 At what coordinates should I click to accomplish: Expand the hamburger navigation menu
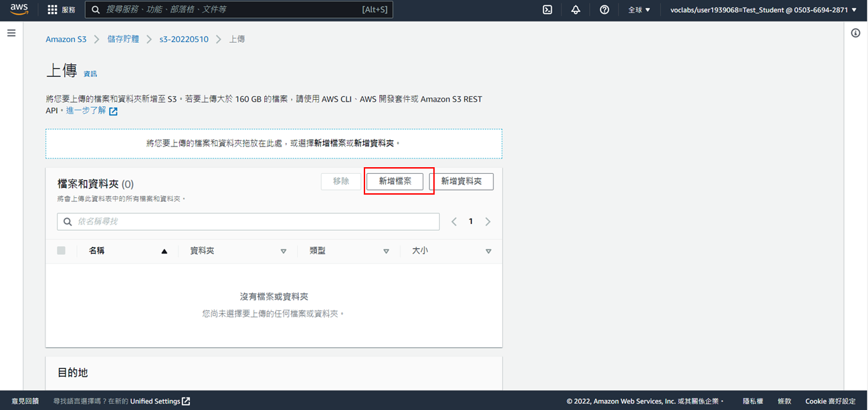click(11, 33)
